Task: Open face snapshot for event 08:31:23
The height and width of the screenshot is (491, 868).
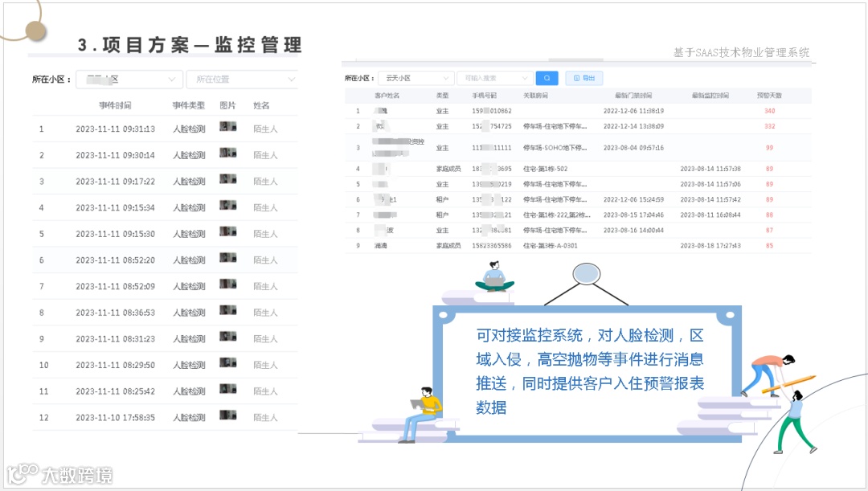Action: click(x=228, y=336)
